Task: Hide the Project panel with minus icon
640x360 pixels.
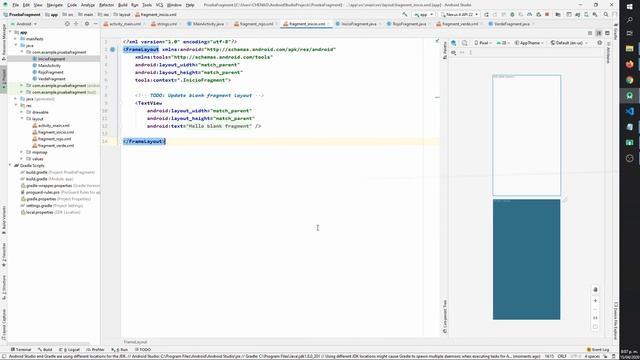Action: coord(96,24)
